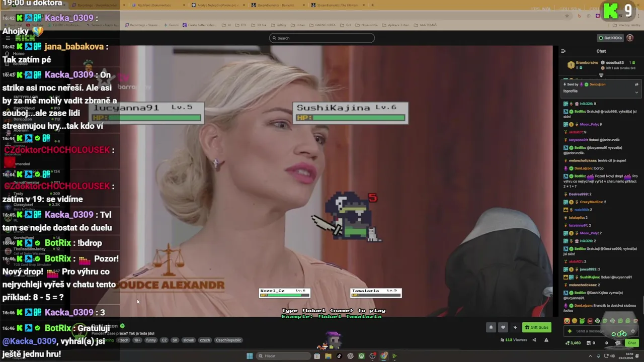Open the user profile avatar menu
Viewport: 644px width, 362px height.
click(x=630, y=38)
